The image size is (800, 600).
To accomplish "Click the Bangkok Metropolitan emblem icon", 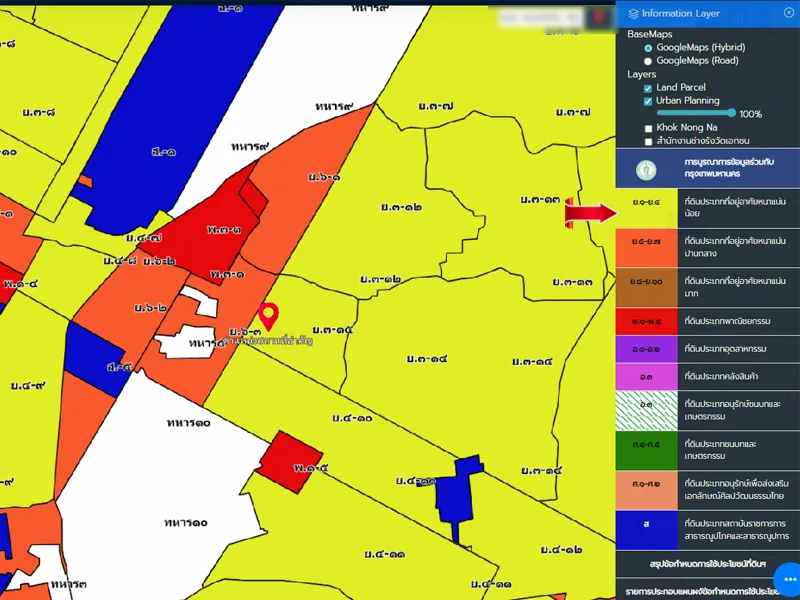I will pyautogui.click(x=647, y=167).
